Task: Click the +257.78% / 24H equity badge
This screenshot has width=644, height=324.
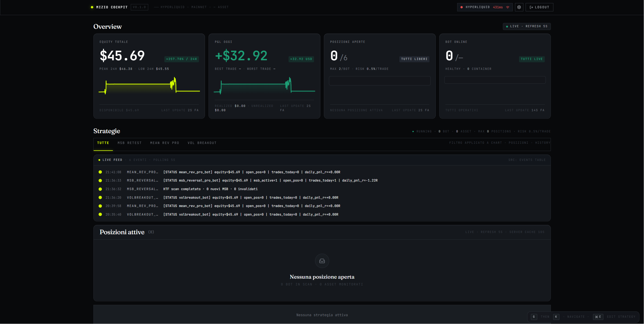Action: 182,59
